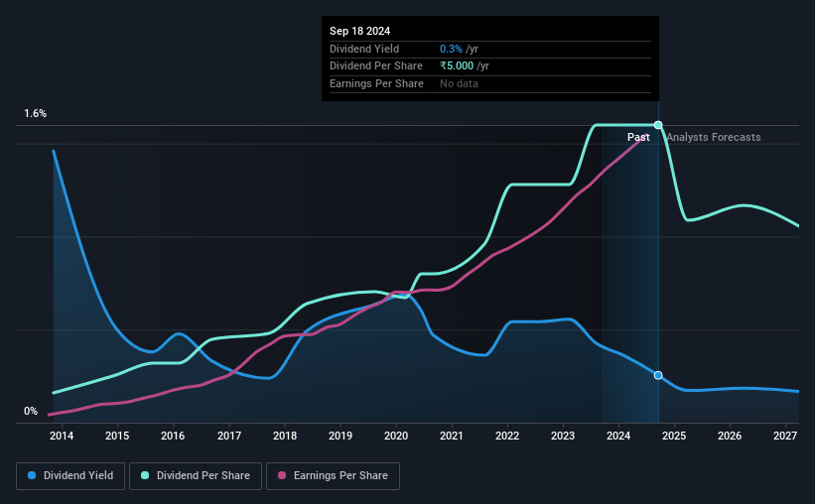Image resolution: width=815 pixels, height=504 pixels.
Task: Click the teal data point marker at Sep 2024
Action: [658, 125]
